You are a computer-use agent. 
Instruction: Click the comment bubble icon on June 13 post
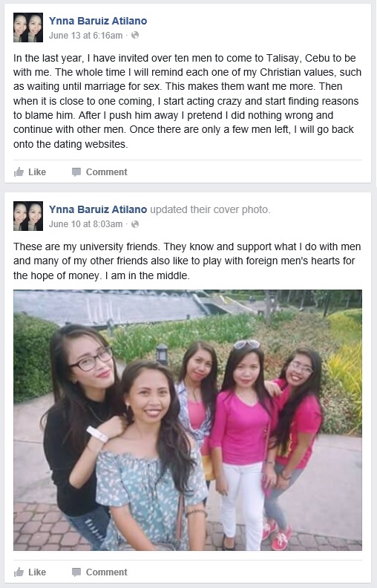(76, 172)
